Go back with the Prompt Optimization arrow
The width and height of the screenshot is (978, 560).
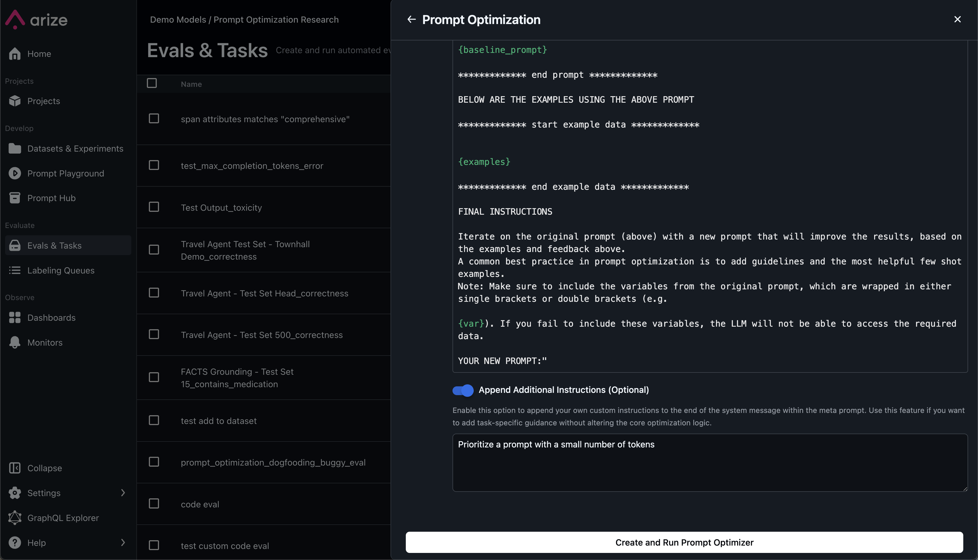pyautogui.click(x=411, y=19)
